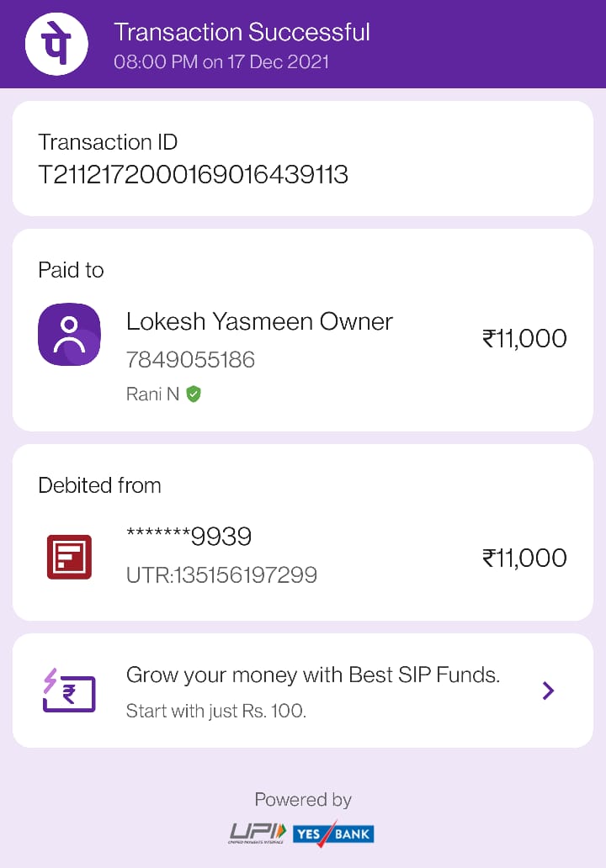This screenshot has width=606, height=868.
Task: Open Lokesh Yasmeen Owner contact name
Action: 259,322
